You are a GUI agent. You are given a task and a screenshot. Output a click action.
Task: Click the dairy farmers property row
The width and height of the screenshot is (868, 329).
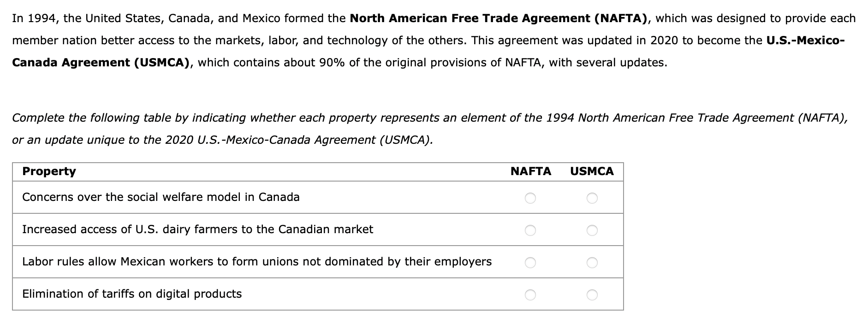pos(197,229)
